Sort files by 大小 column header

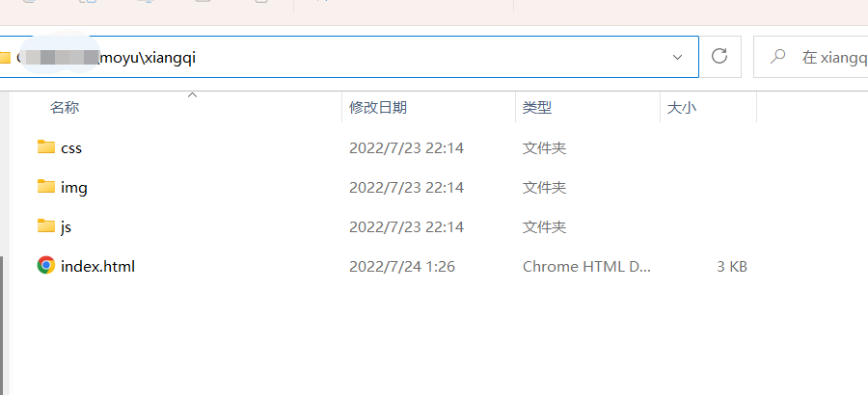[682, 107]
